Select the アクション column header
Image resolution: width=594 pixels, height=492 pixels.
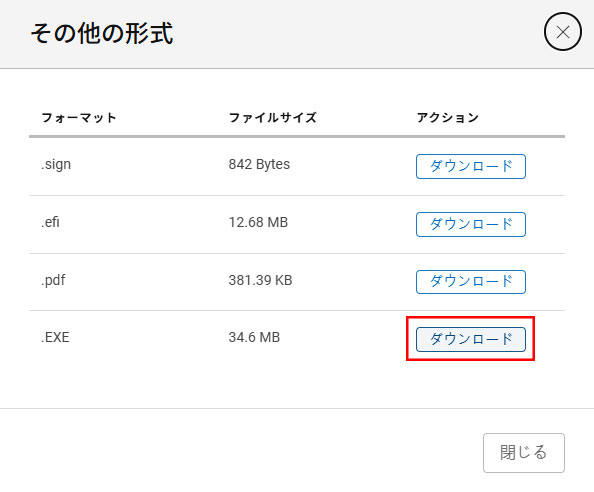[447, 118]
